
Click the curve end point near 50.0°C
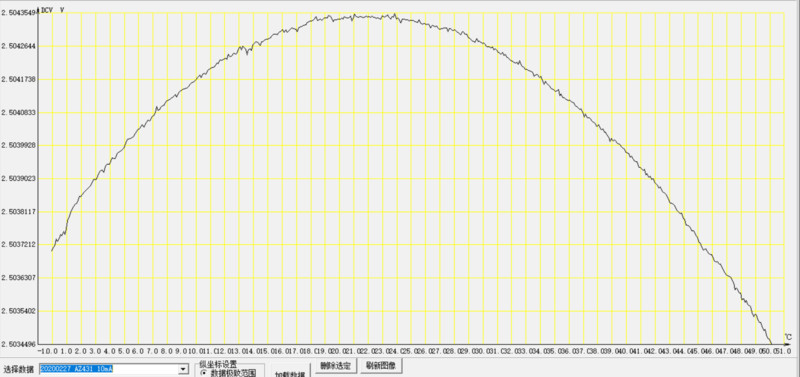point(770,343)
